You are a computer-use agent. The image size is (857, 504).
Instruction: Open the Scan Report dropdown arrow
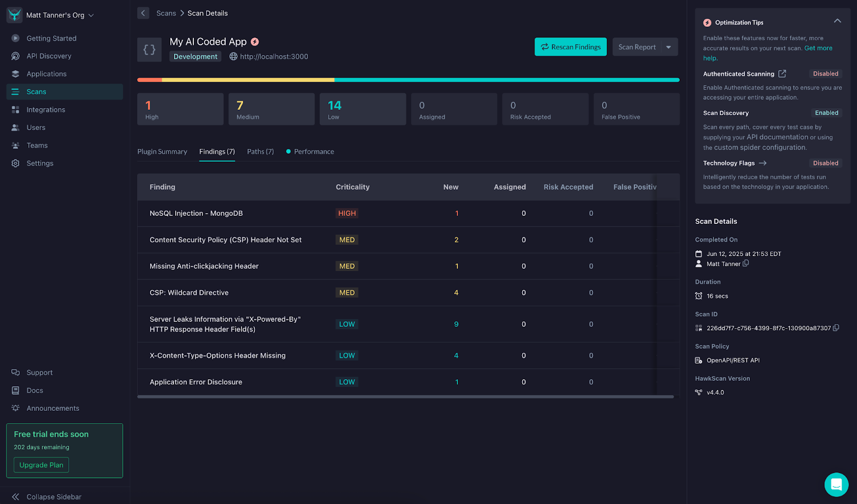(669, 47)
